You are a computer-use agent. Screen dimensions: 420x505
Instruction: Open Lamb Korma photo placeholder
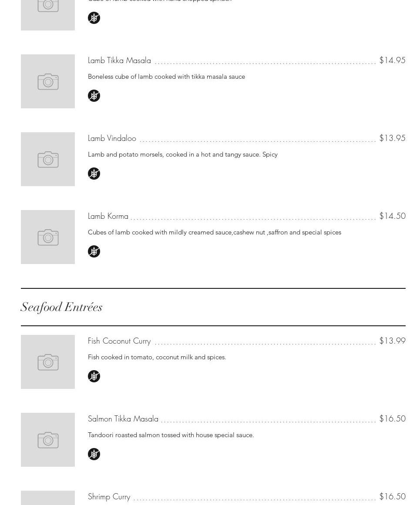click(x=48, y=237)
